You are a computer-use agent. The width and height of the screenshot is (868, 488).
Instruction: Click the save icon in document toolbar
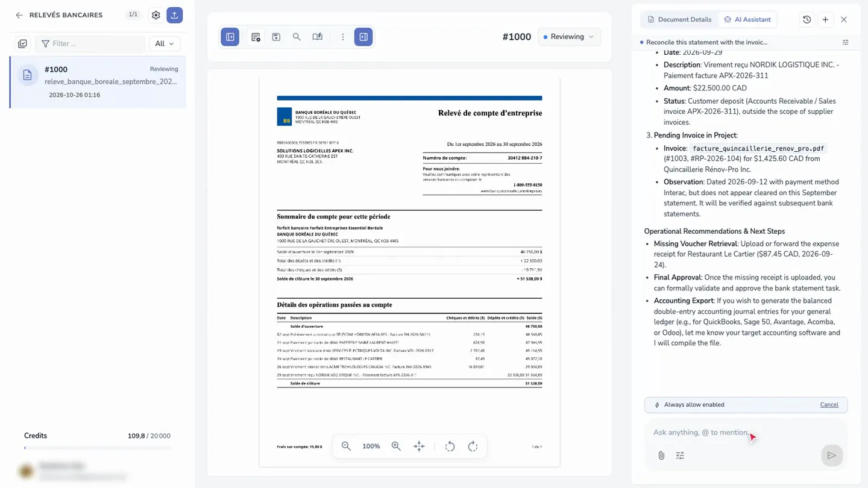click(276, 37)
